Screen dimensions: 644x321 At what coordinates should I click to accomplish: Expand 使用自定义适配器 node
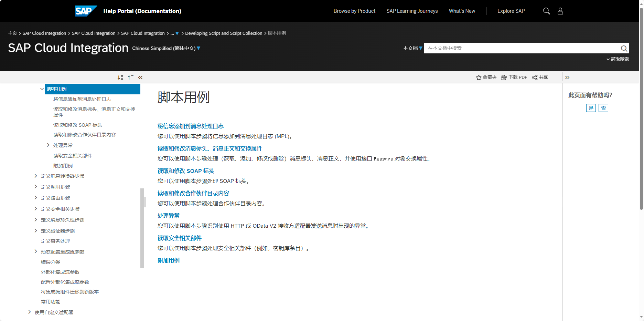30,312
